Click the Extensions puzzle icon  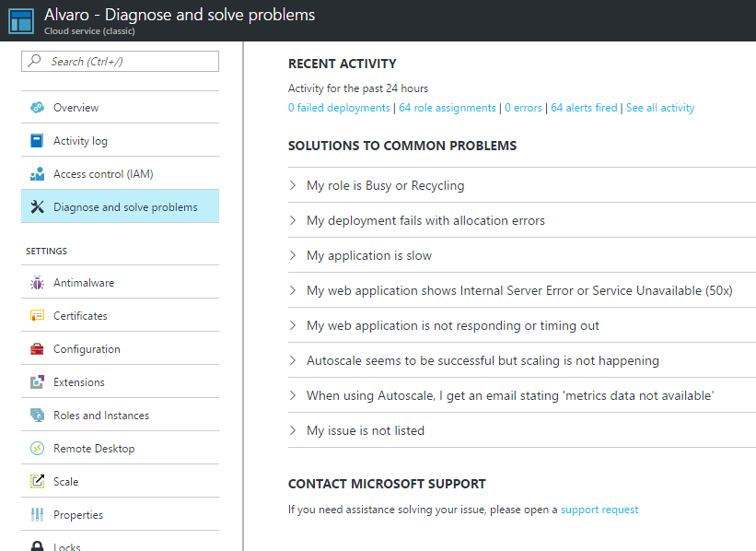coord(37,382)
